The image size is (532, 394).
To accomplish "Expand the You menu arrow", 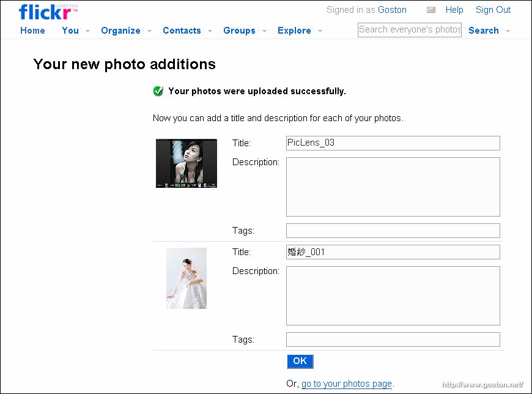I will click(x=87, y=31).
